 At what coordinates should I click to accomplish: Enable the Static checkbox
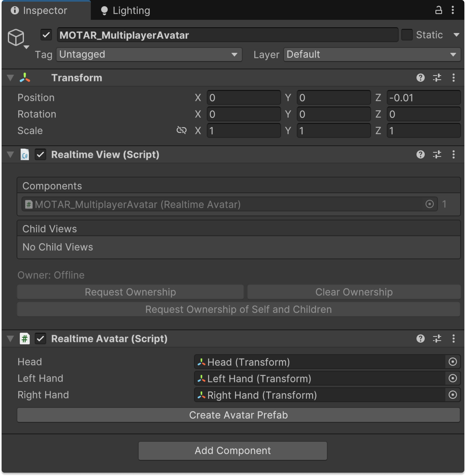click(407, 35)
